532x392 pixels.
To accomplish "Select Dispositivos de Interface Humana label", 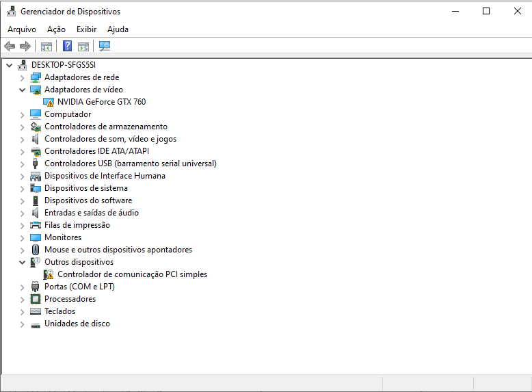I will 105,176.
